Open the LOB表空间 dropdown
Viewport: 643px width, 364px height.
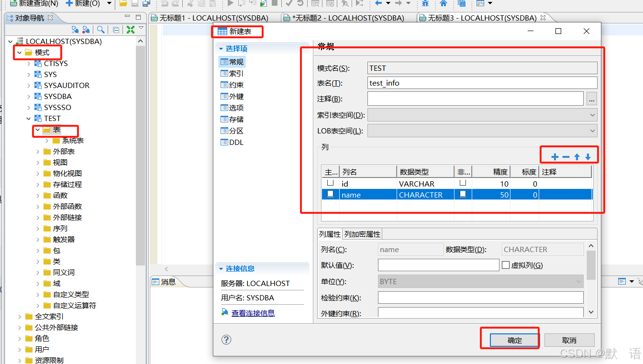pyautogui.click(x=592, y=130)
